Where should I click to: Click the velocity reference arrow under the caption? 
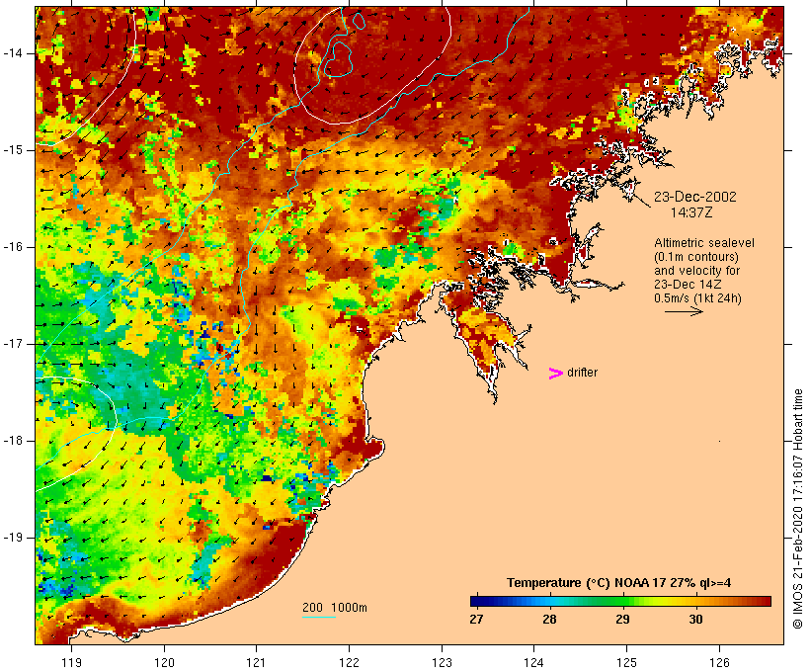point(684,311)
